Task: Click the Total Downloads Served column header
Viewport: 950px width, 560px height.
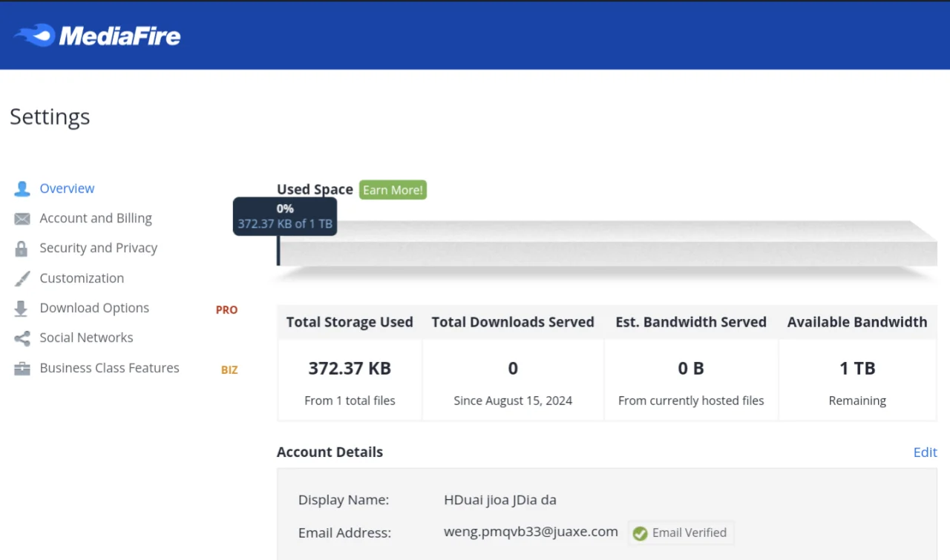Action: click(x=513, y=322)
